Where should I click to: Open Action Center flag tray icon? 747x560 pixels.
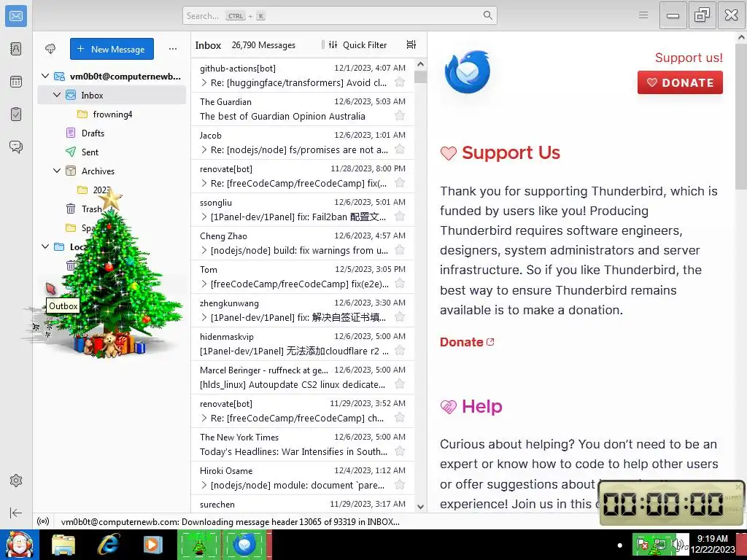(x=642, y=544)
